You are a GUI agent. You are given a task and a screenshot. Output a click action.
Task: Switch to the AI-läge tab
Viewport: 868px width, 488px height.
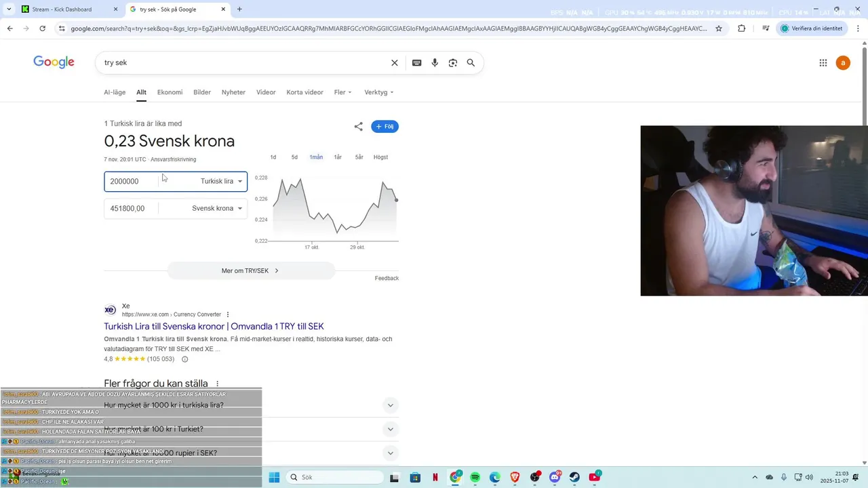pyautogui.click(x=115, y=92)
